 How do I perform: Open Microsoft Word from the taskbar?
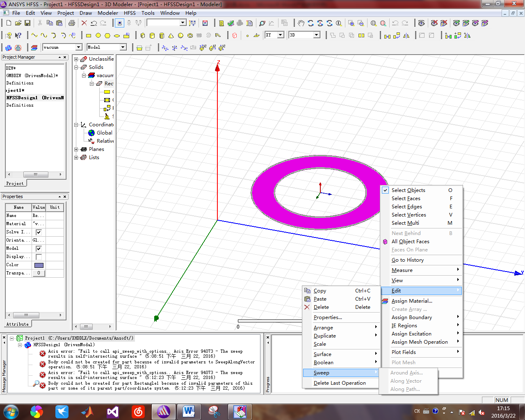click(189, 411)
